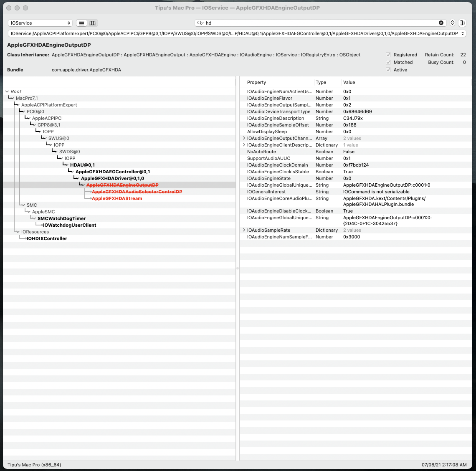Expand IOAudioEngineOutputChannel array row
Image resolution: width=476 pixels, height=471 pixels.
[244, 138]
